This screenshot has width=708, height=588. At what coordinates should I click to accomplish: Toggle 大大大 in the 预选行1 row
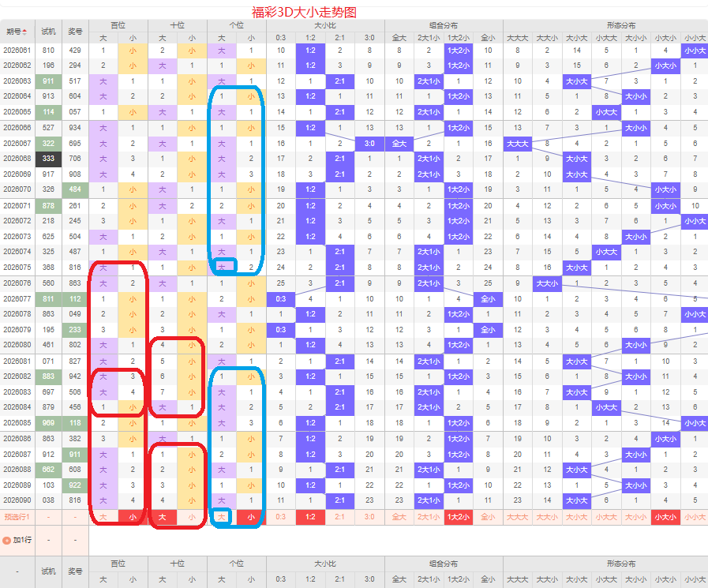coord(518,517)
